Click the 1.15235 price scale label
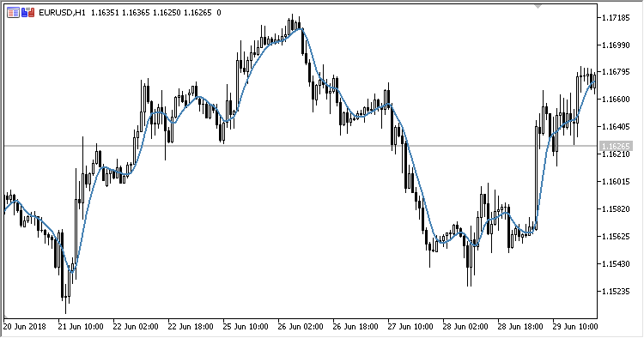644x338 pixels. [616, 291]
